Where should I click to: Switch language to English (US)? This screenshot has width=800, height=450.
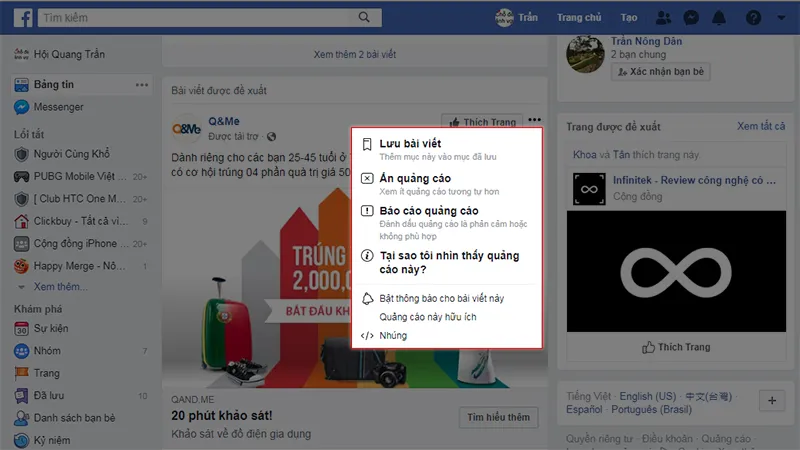tap(647, 396)
